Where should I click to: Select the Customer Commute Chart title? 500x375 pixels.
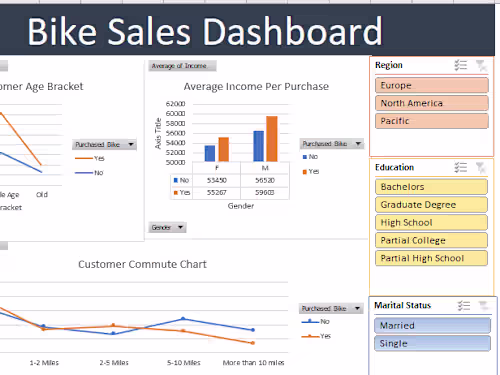142,264
